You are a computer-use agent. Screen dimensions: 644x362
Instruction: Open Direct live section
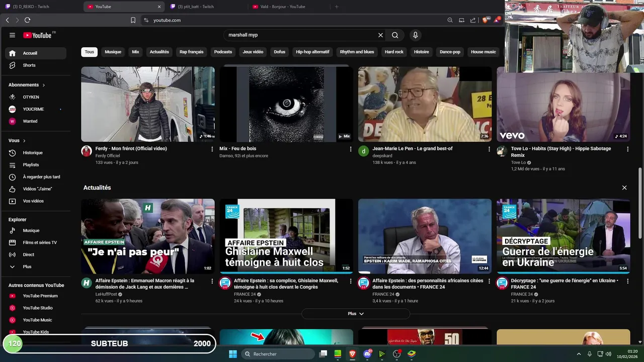[x=36, y=255]
